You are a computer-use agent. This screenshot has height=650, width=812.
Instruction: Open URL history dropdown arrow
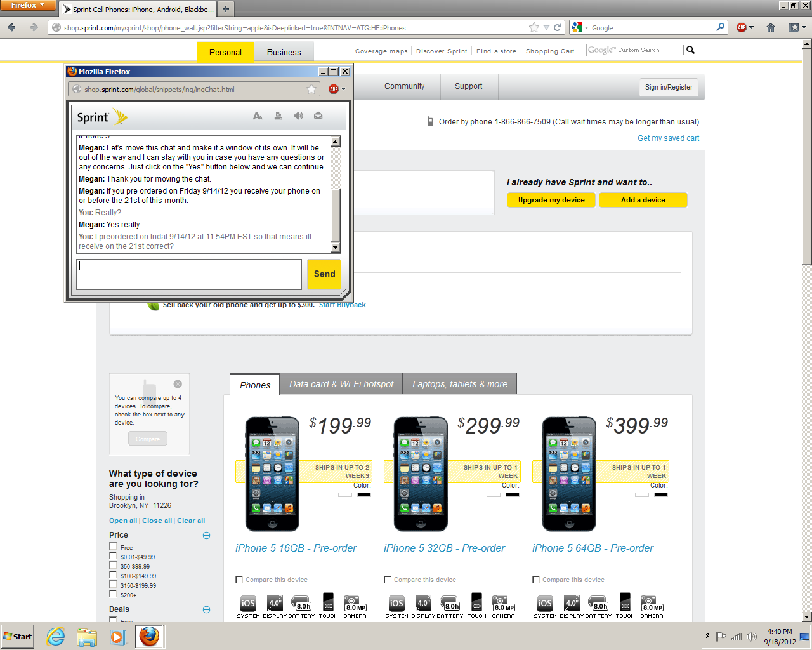click(x=546, y=28)
